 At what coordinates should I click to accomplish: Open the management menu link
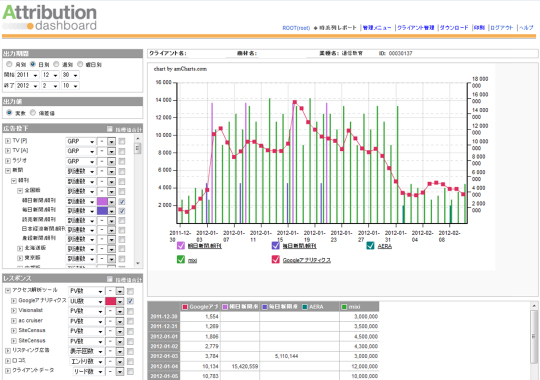click(377, 28)
